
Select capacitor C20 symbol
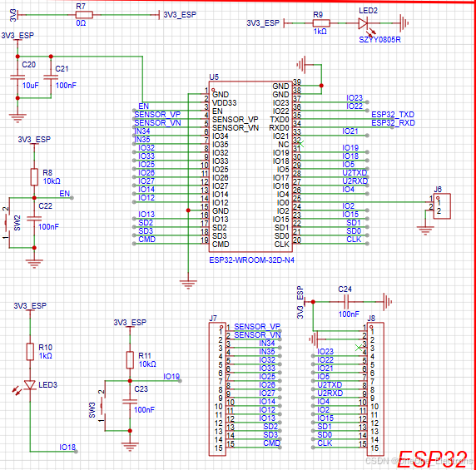(17, 77)
